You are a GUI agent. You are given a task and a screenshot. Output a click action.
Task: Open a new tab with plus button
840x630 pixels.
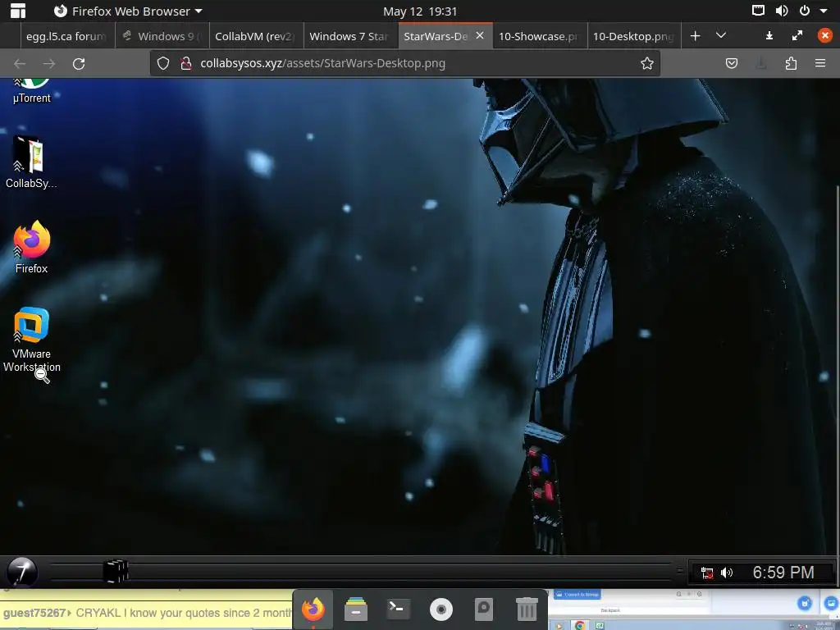click(x=696, y=36)
